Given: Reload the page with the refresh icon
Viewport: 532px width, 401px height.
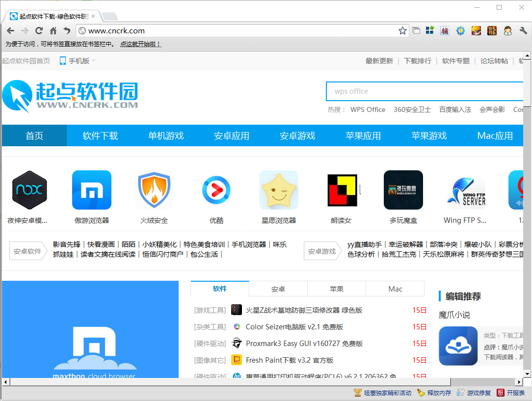Looking at the screenshot, I should click(39, 31).
